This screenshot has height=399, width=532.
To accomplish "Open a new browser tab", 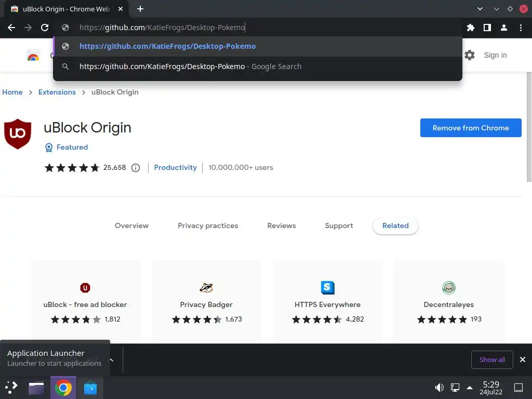I will click(140, 9).
